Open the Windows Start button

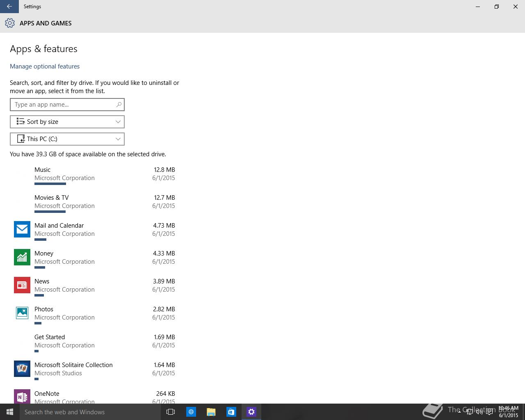tap(10, 412)
